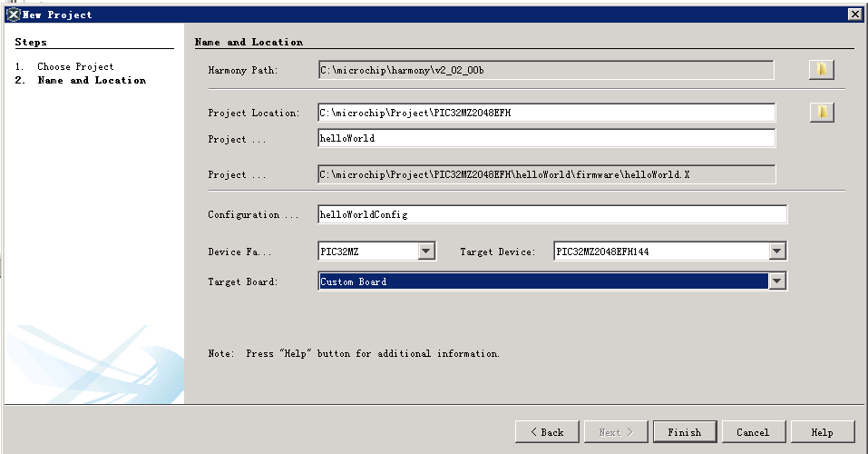Click the New Project window app icon
Image resolution: width=868 pixels, height=454 pixels.
click(x=14, y=15)
